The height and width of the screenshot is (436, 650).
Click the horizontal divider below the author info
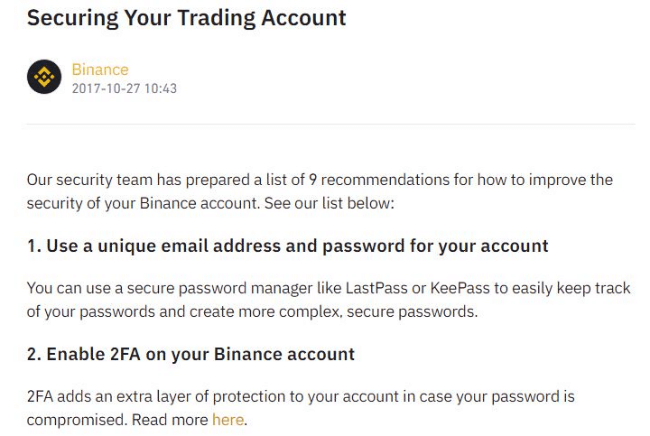click(x=330, y=124)
